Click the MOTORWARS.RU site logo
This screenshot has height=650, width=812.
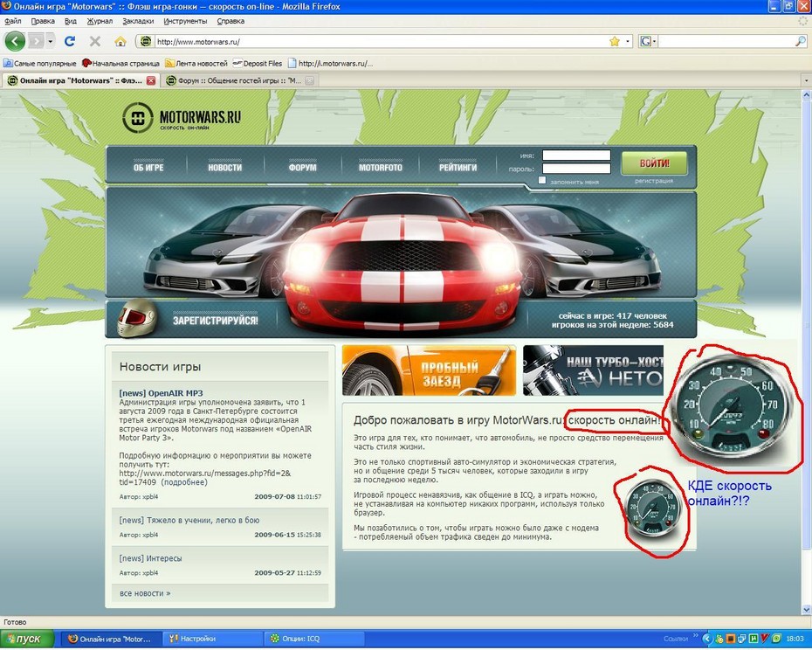tap(182, 118)
